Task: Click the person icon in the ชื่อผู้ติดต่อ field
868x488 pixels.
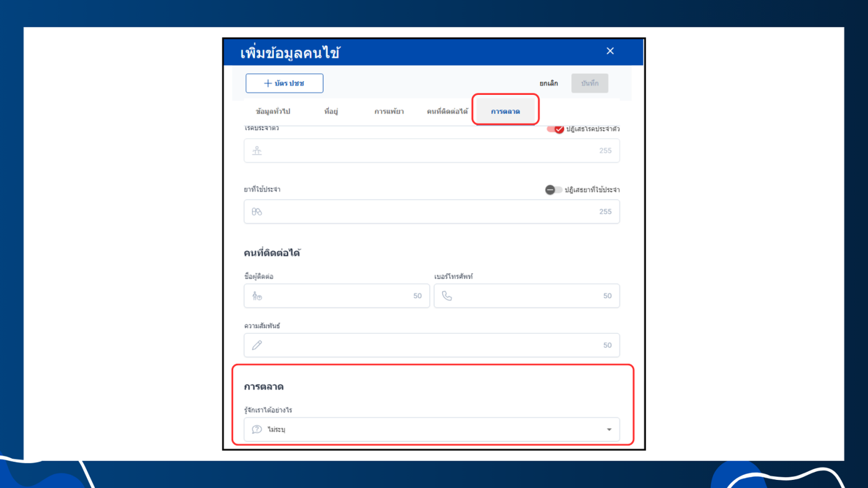Action: point(257,296)
